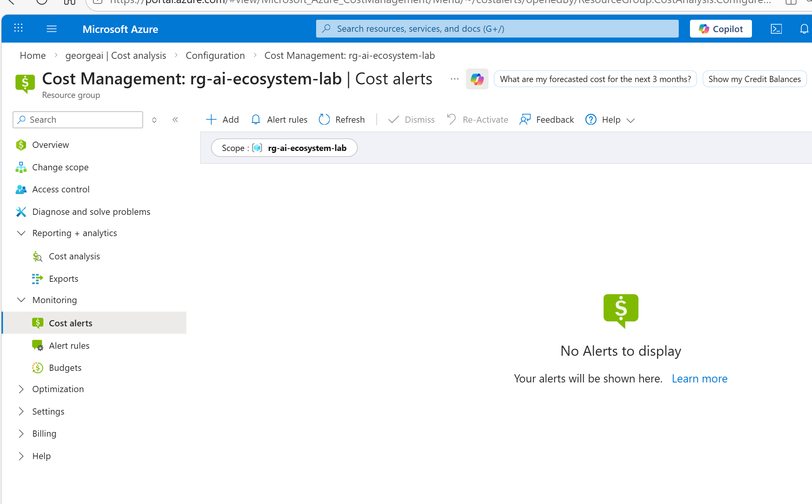
Task: Click the Add plus toolbar button
Action: pos(222,120)
